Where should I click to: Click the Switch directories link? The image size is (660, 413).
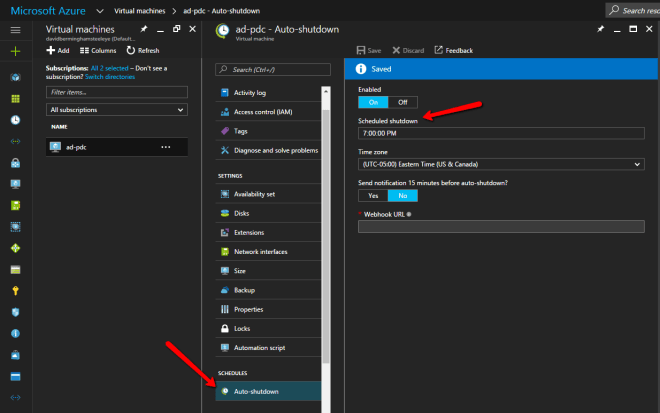[109, 77]
